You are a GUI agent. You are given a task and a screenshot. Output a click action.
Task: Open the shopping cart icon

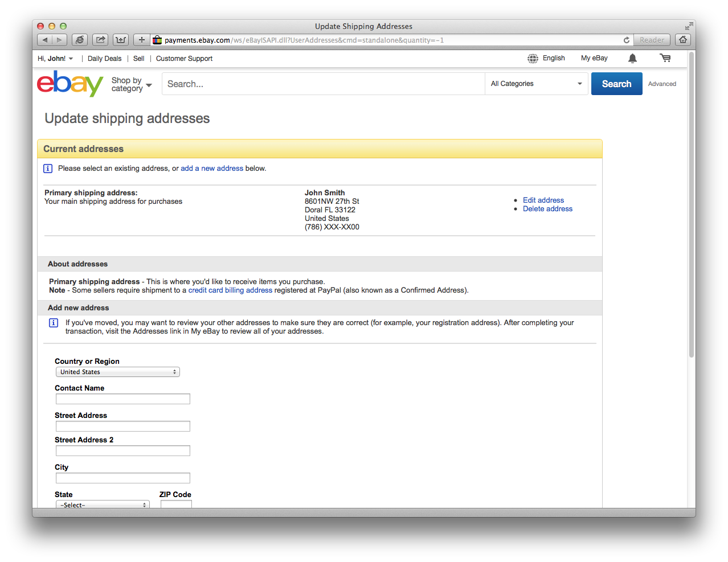click(x=665, y=58)
